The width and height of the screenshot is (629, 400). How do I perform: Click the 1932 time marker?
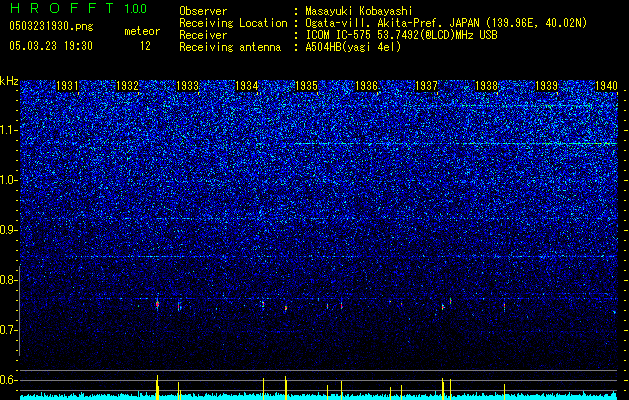pyautogui.click(x=127, y=86)
